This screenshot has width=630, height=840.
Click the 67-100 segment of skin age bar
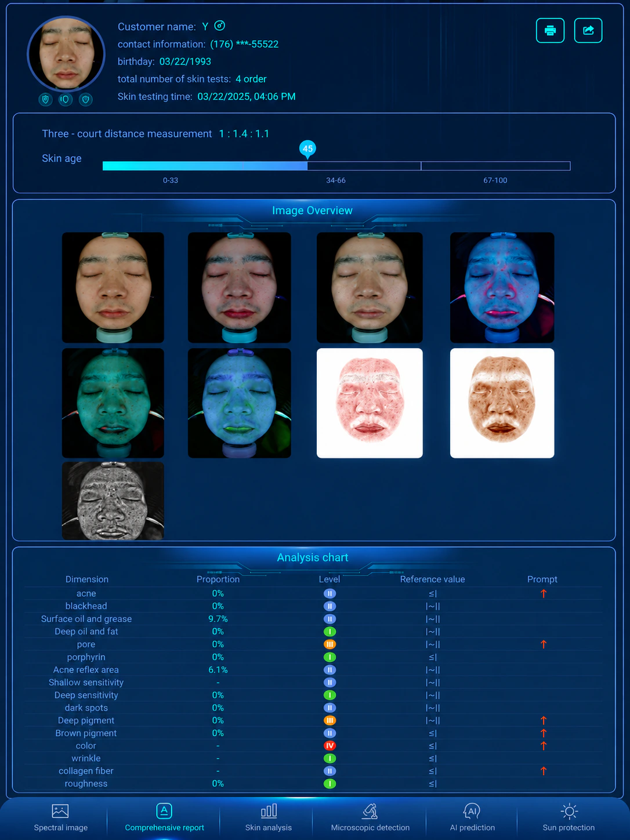coord(495,166)
